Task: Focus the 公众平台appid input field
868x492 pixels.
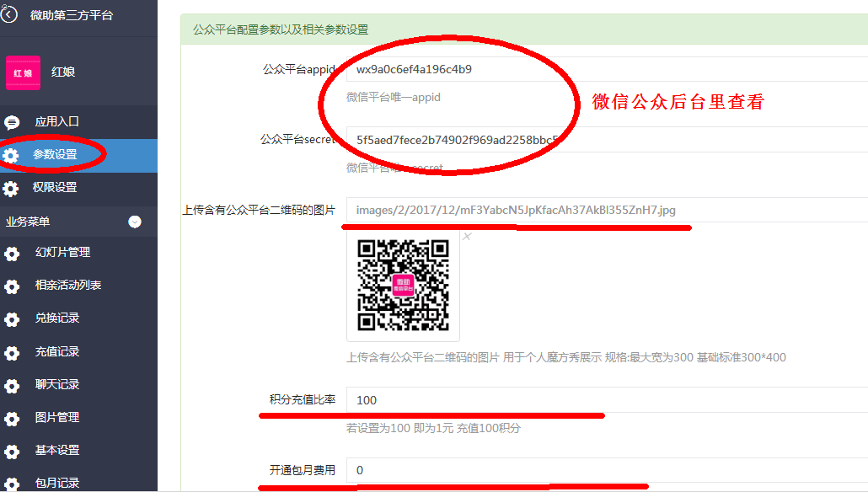Action: click(x=608, y=69)
